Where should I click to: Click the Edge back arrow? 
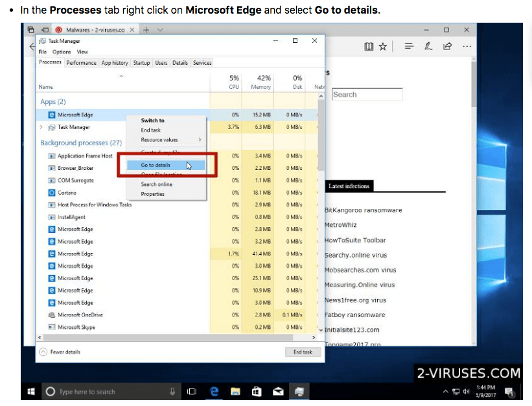(32, 47)
